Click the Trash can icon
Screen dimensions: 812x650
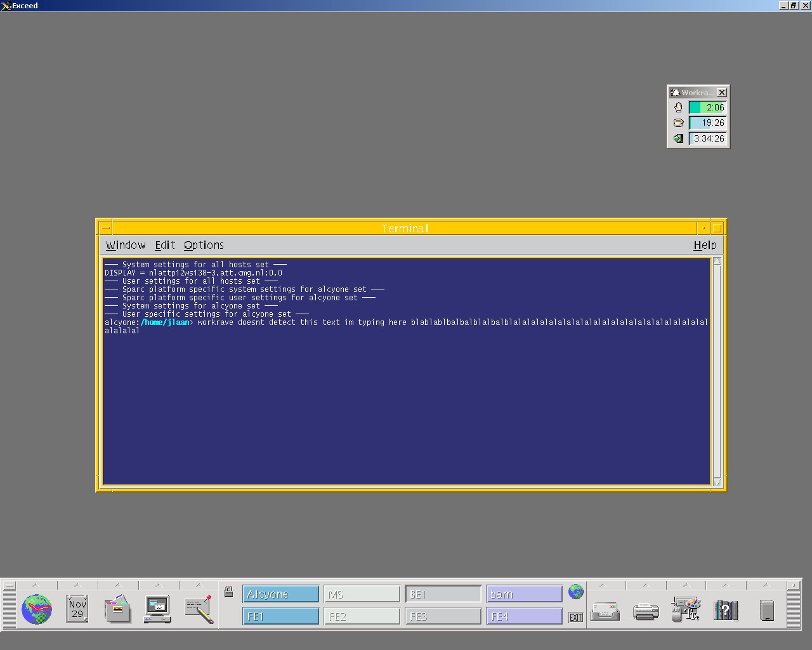pos(766,610)
